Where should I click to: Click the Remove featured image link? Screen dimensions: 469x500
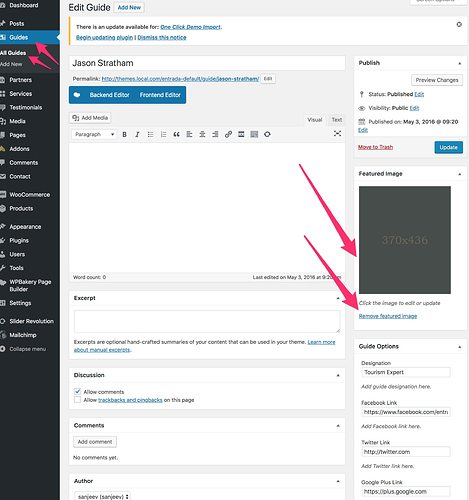click(x=388, y=316)
